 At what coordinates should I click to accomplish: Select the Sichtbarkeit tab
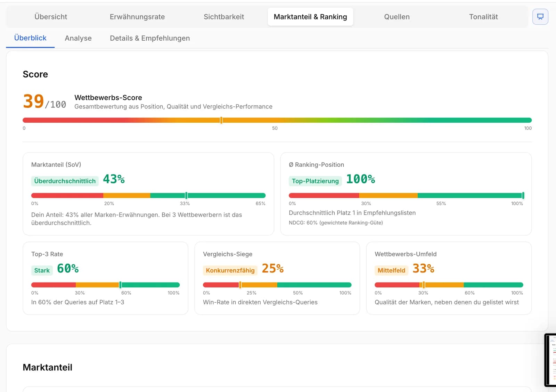[x=224, y=17]
